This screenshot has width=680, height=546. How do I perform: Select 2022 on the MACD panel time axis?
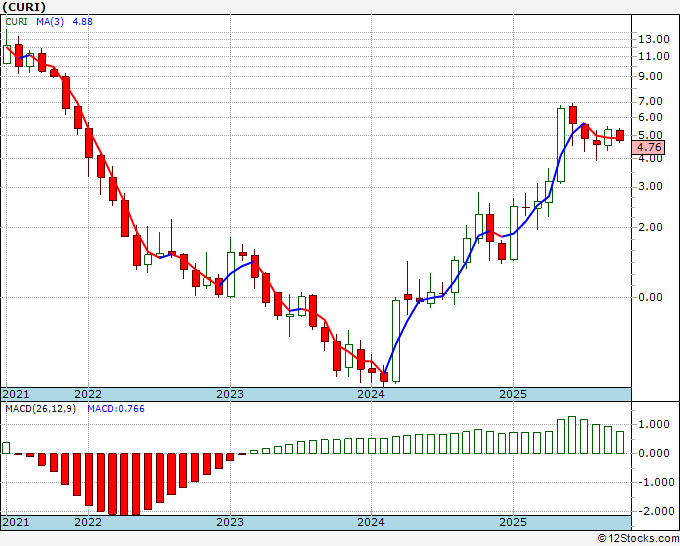coord(88,522)
